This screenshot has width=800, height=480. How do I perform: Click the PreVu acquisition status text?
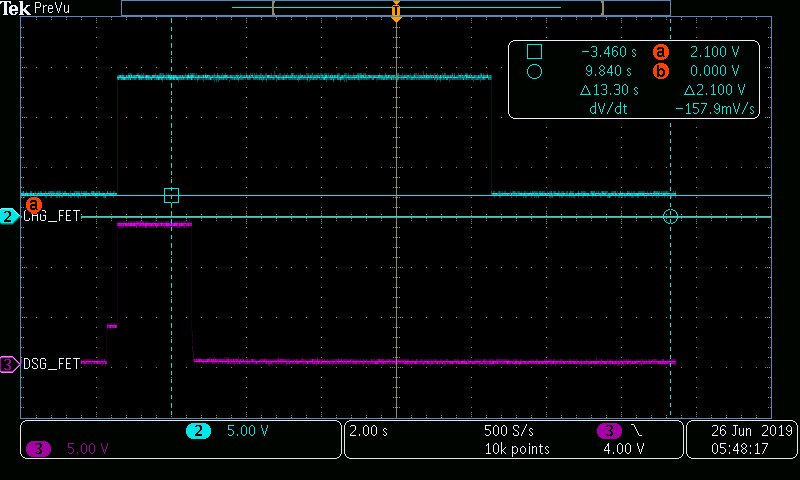click(52, 8)
